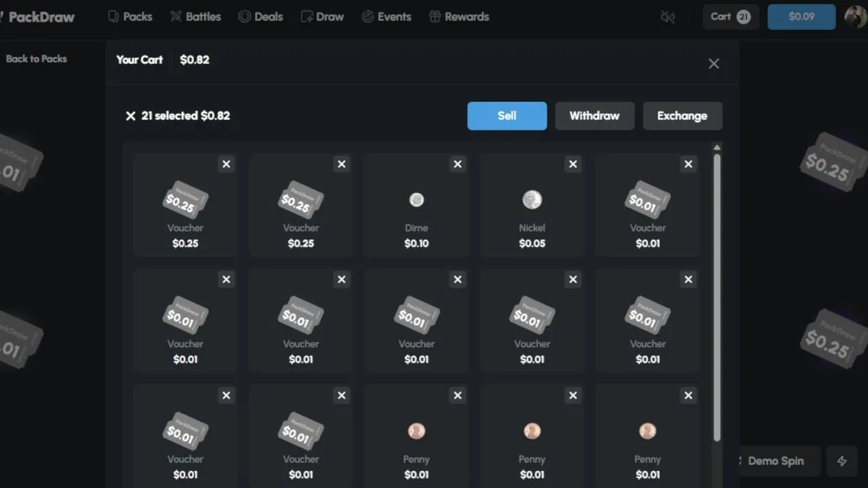Click the $0.09 balance button
Viewport: 868px width, 488px height.
click(x=801, y=17)
